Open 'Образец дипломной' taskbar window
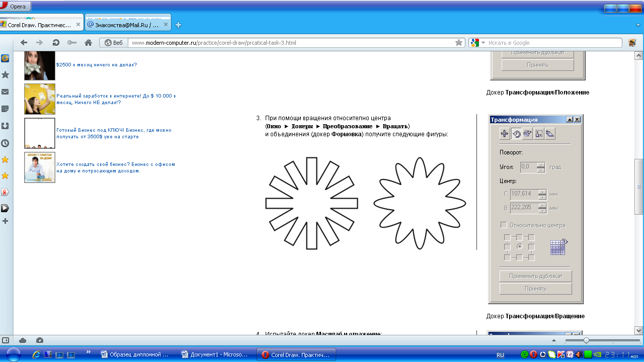Viewport: 644px width, 362px height. pos(137,354)
